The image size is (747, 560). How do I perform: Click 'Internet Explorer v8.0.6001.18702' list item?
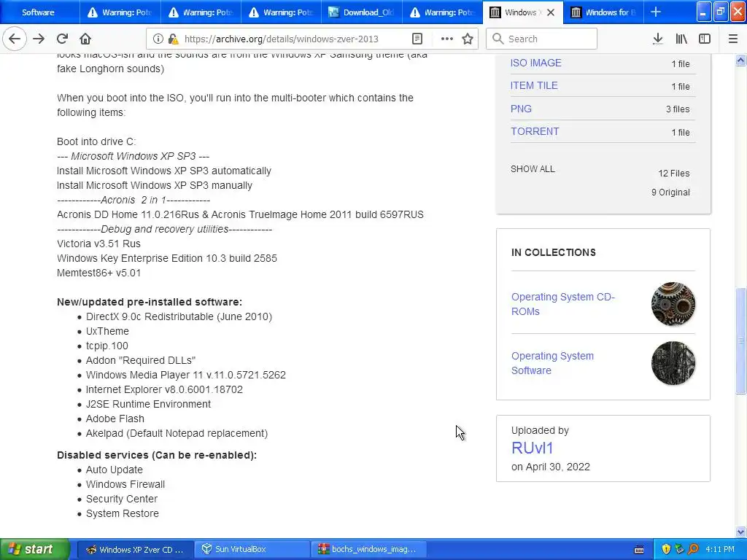pos(164,389)
